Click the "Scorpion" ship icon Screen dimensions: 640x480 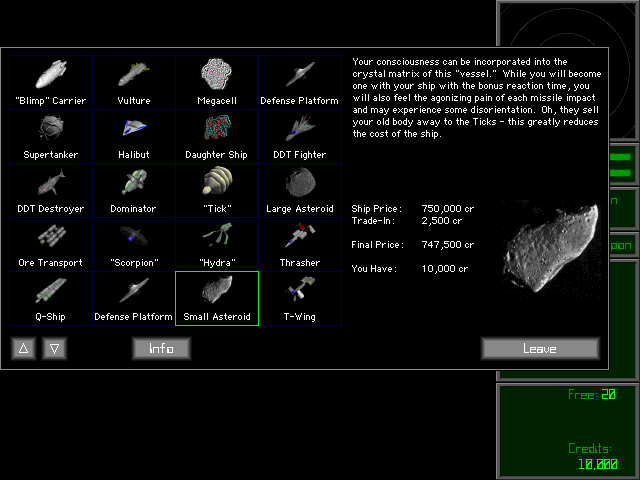click(134, 244)
